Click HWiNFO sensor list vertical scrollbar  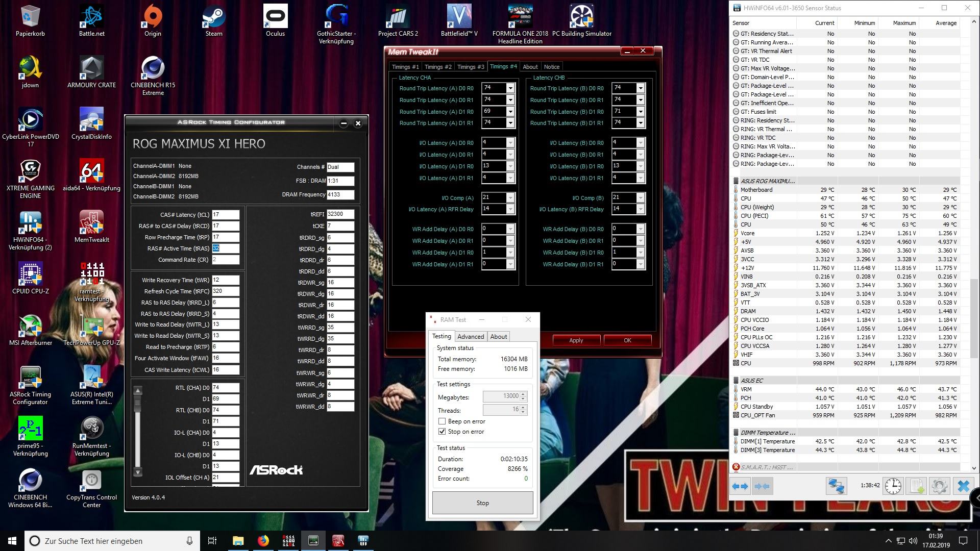974,319
